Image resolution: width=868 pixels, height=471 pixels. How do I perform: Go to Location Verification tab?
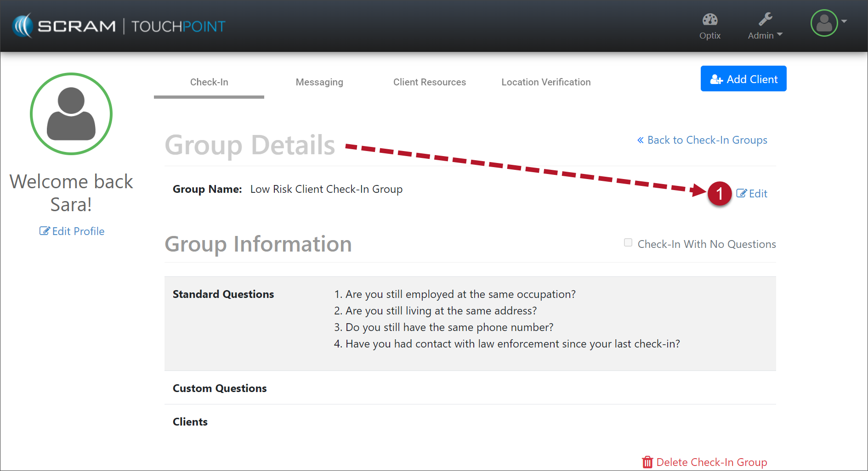546,82
